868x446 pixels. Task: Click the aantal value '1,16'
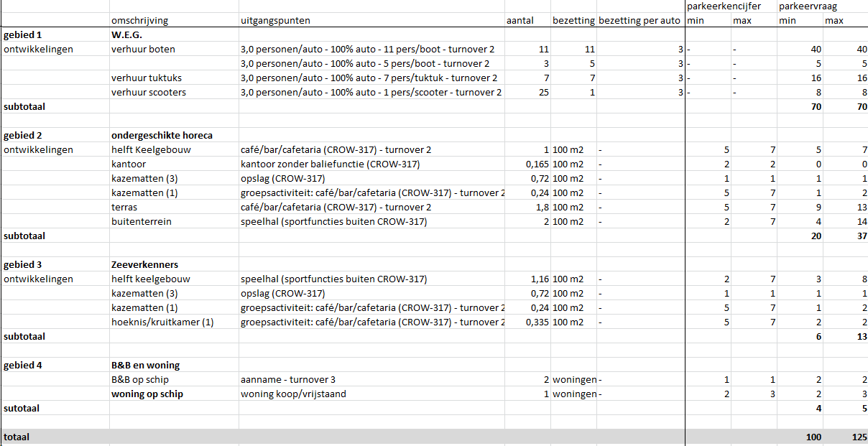point(540,279)
